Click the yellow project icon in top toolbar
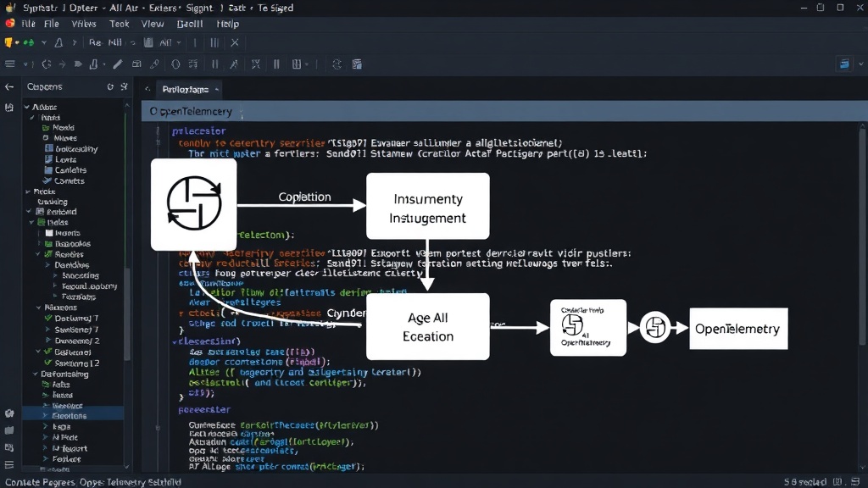Viewport: 868px width, 488px height. point(8,42)
